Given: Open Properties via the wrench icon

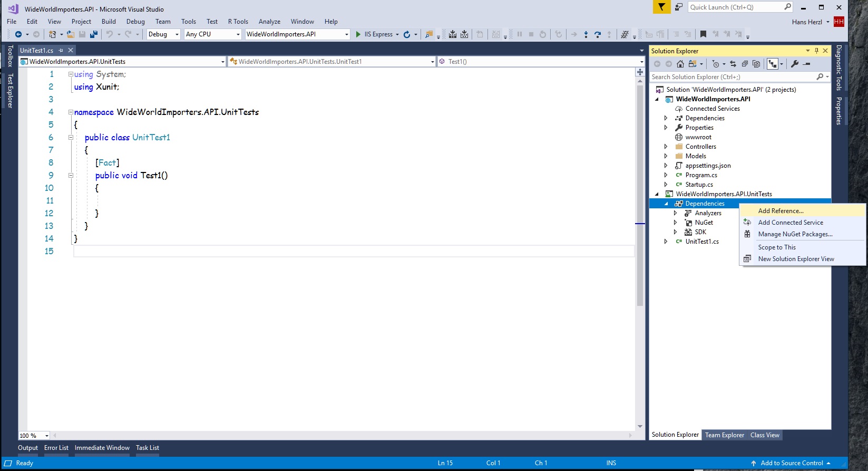Looking at the screenshot, I should click(x=795, y=64).
